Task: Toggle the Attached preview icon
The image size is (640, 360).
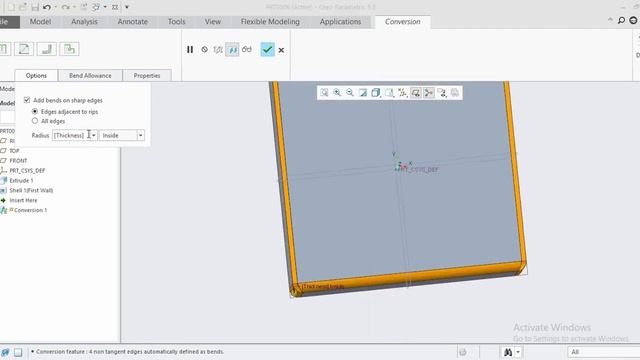Action: (232, 49)
